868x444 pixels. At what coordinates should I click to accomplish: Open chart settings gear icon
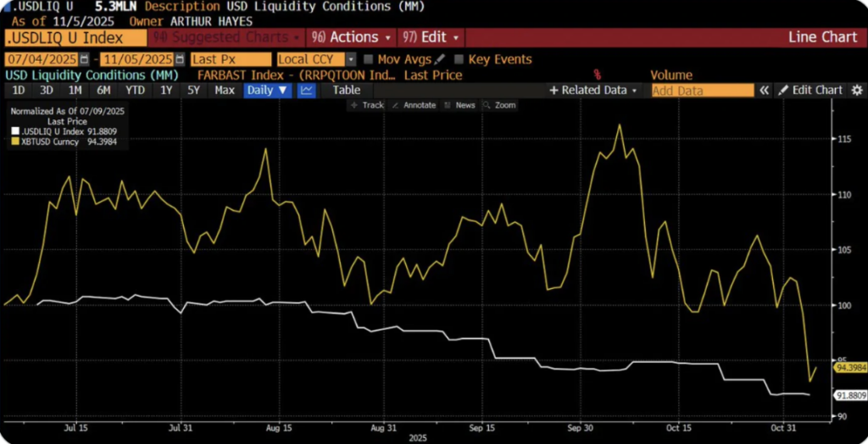coord(857,90)
